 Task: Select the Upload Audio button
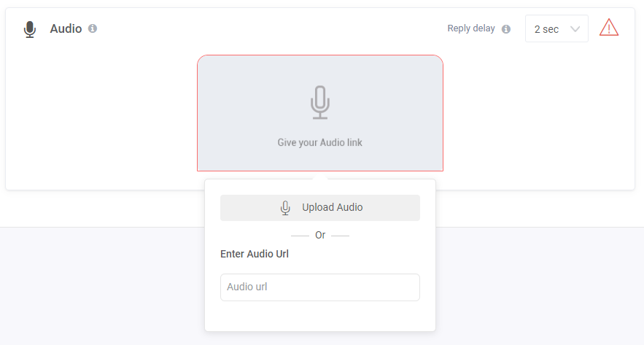pos(320,208)
